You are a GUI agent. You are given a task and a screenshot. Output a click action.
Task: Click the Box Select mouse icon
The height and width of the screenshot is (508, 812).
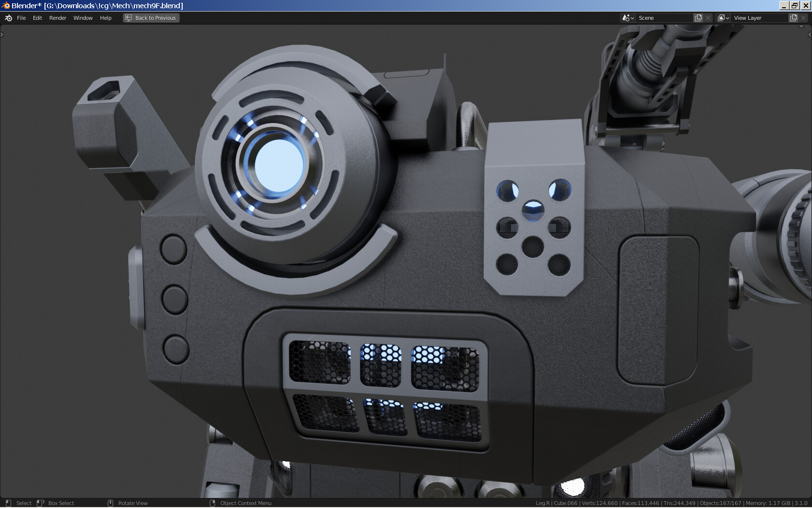[x=40, y=503]
